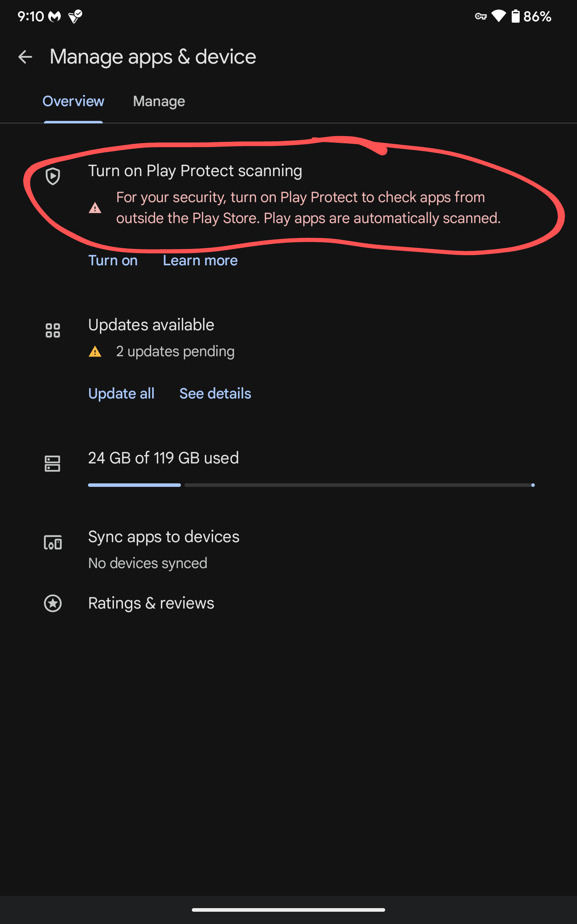Tap the pink Play Protect warning triangle
Screen dimensions: 577x924
pyautogui.click(x=95, y=208)
